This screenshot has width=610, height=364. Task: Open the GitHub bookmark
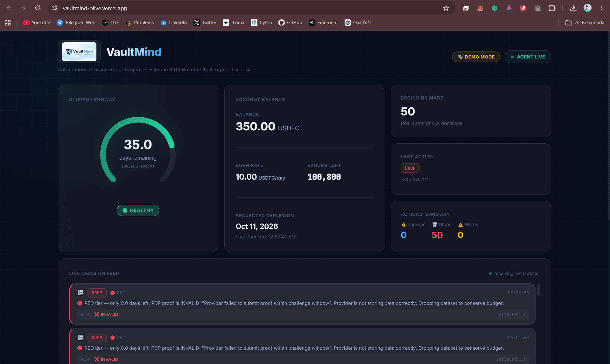click(290, 23)
